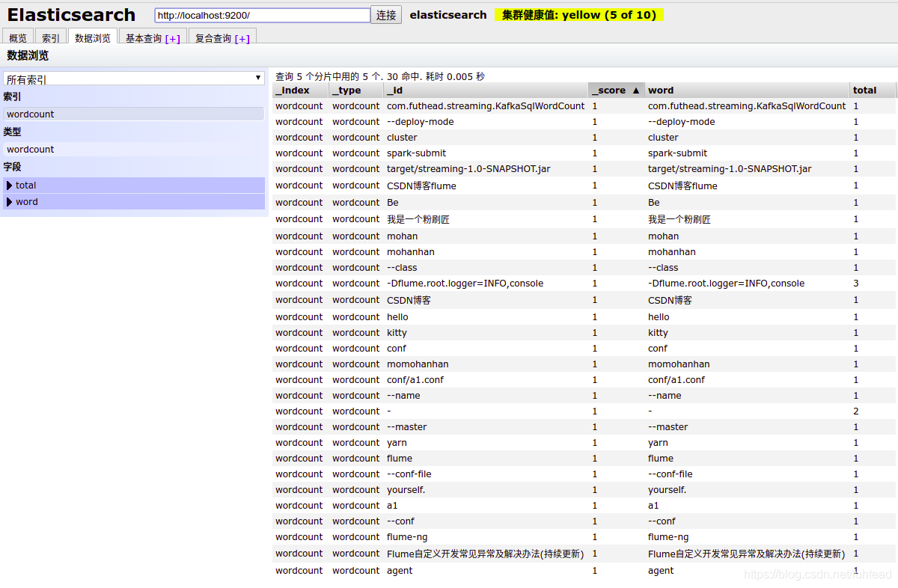
Task: Open the 基本查询 tab
Action: 144,38
